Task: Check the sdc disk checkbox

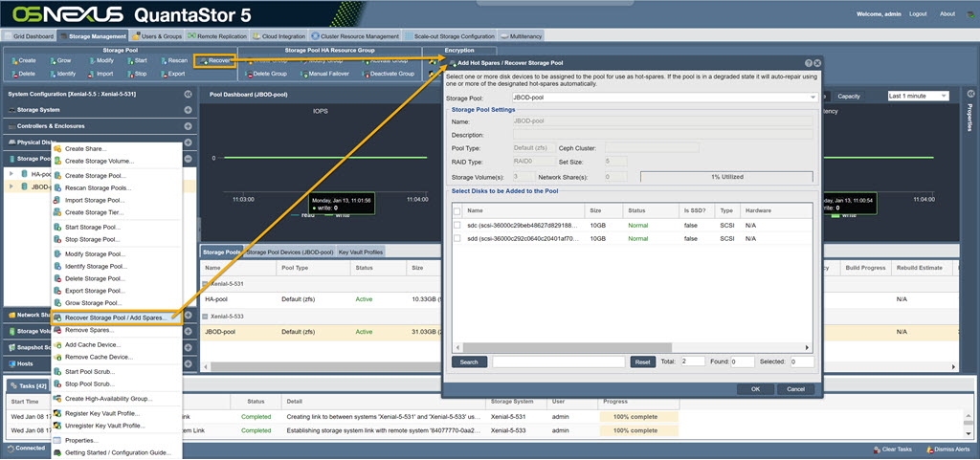Action: click(x=457, y=226)
